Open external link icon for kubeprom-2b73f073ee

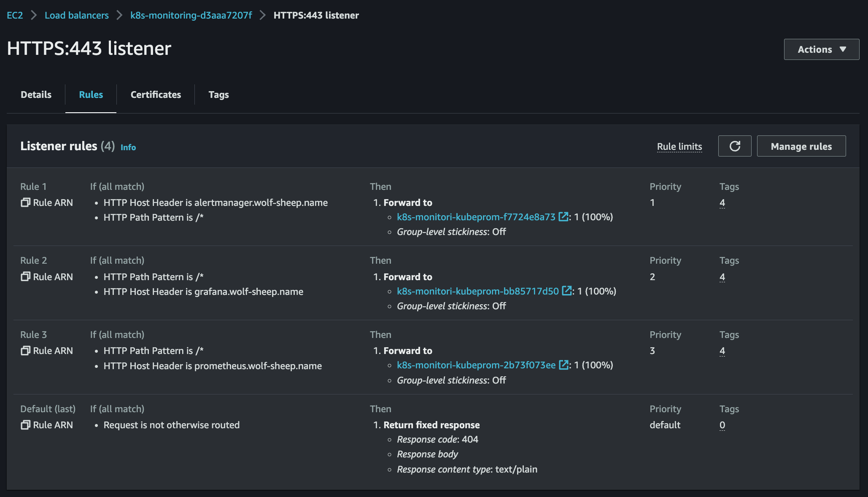[x=563, y=365]
